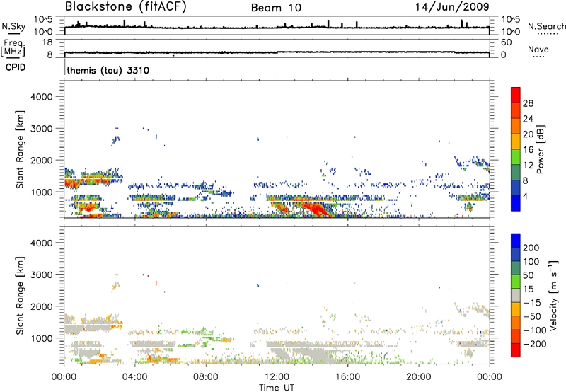
Task: Click 'Slant Range [km]' label of velocity panel
Action: click(x=20, y=296)
